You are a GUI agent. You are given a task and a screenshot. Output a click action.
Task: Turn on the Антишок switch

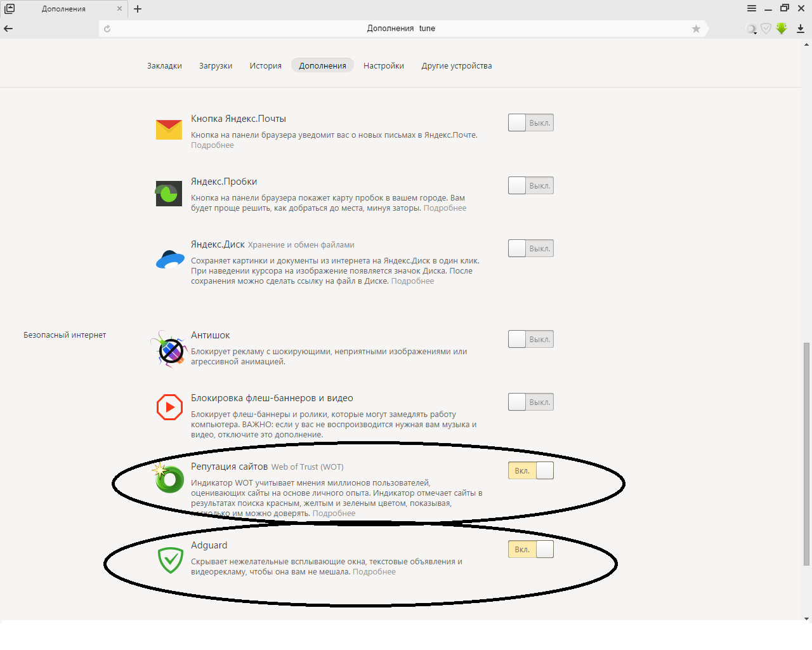coord(531,339)
